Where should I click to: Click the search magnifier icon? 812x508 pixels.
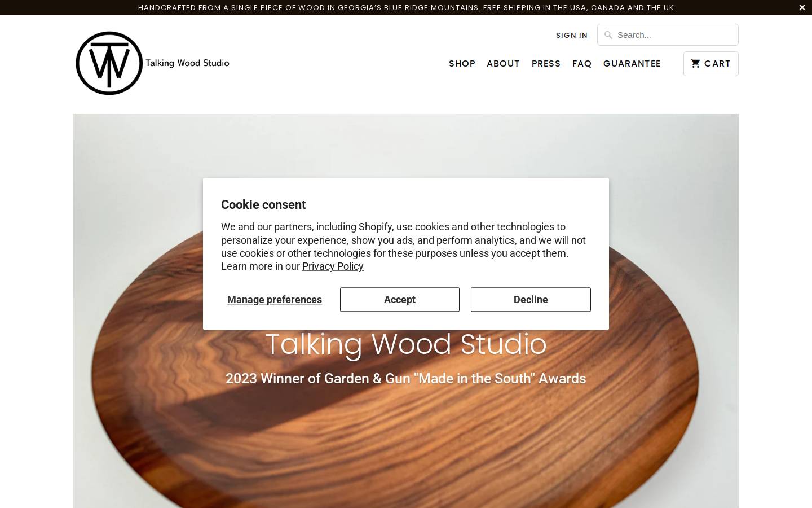[608, 35]
